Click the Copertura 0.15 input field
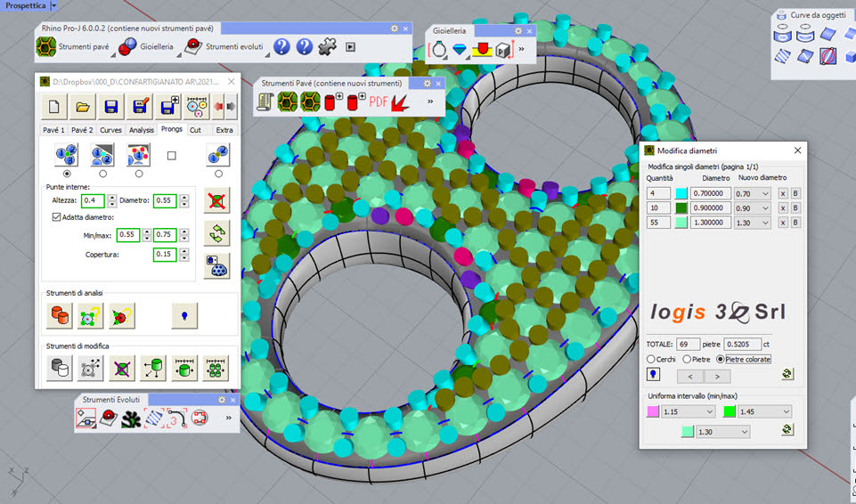 [165, 254]
